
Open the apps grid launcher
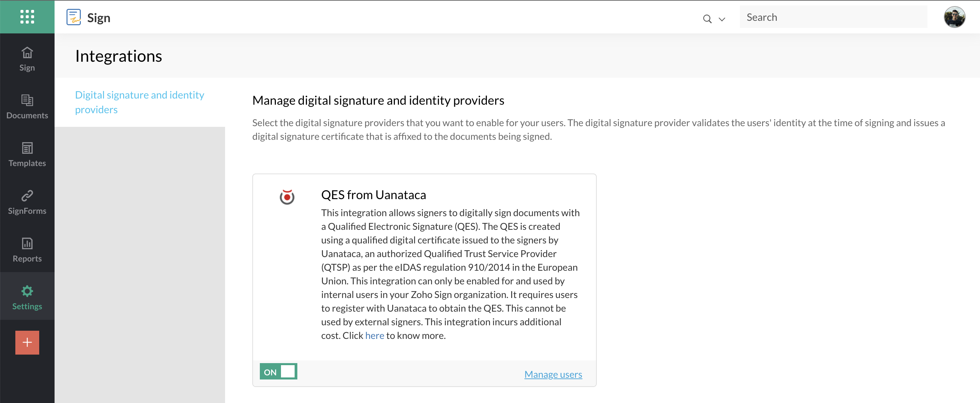[x=27, y=17]
